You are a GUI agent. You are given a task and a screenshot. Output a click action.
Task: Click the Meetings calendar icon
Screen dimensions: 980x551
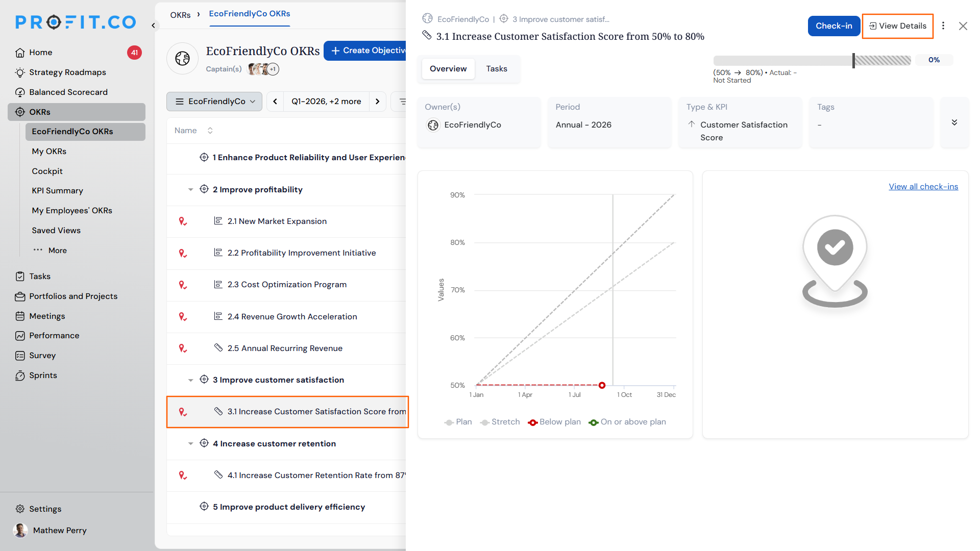point(20,316)
